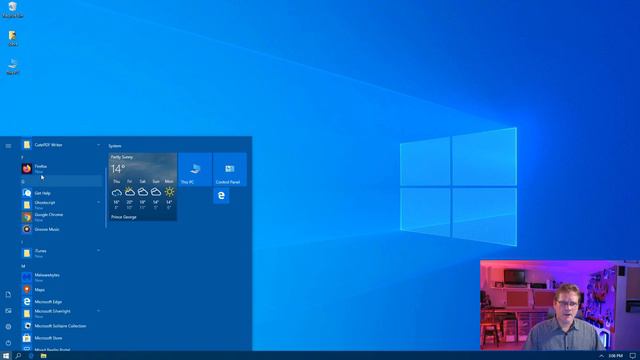Click the taskbar clock
This screenshot has width=640, height=360.
coord(616,356)
